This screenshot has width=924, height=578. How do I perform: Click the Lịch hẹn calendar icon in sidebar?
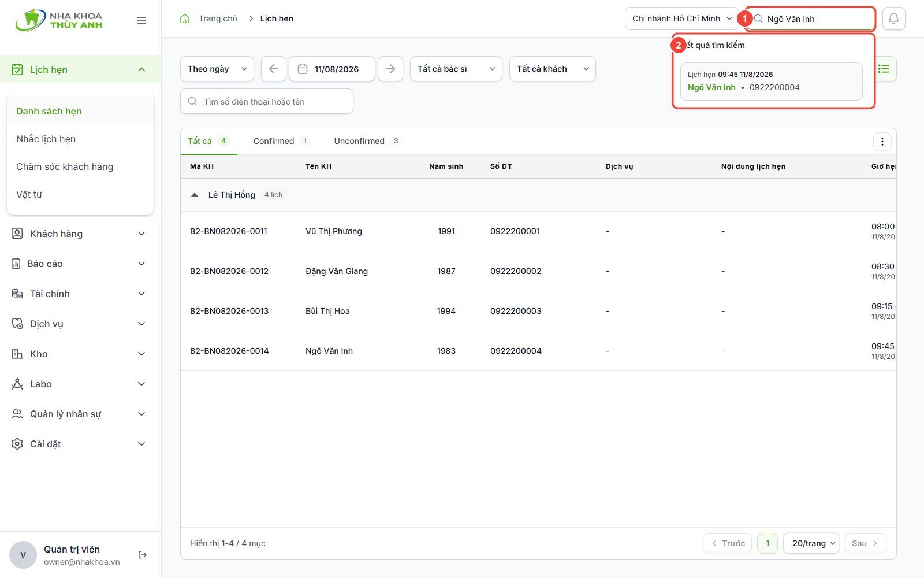[17, 69]
